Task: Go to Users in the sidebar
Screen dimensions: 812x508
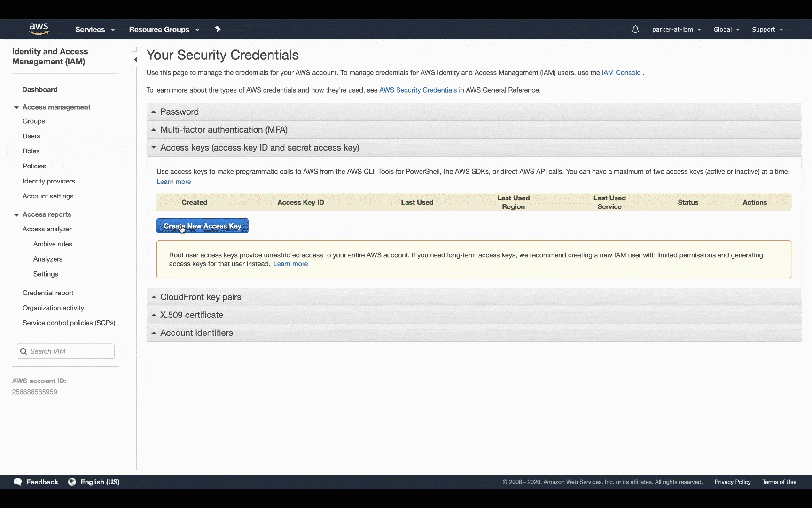Action: 31,136
